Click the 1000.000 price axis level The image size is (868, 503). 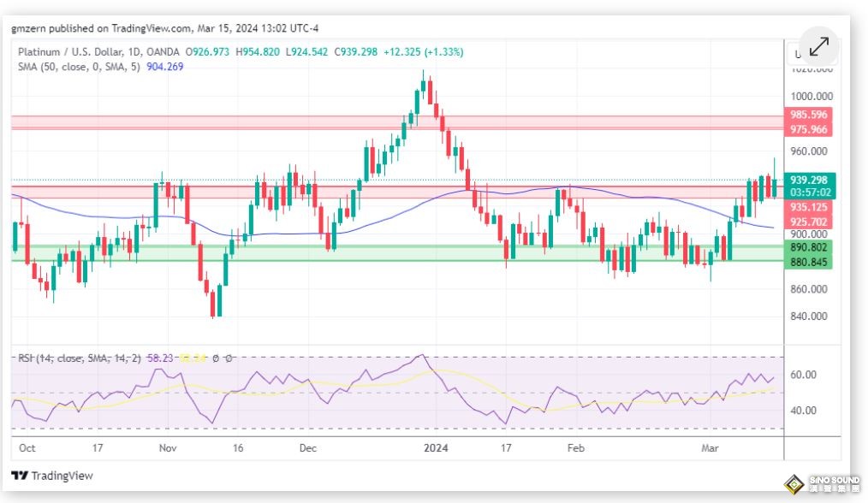pyautogui.click(x=810, y=96)
